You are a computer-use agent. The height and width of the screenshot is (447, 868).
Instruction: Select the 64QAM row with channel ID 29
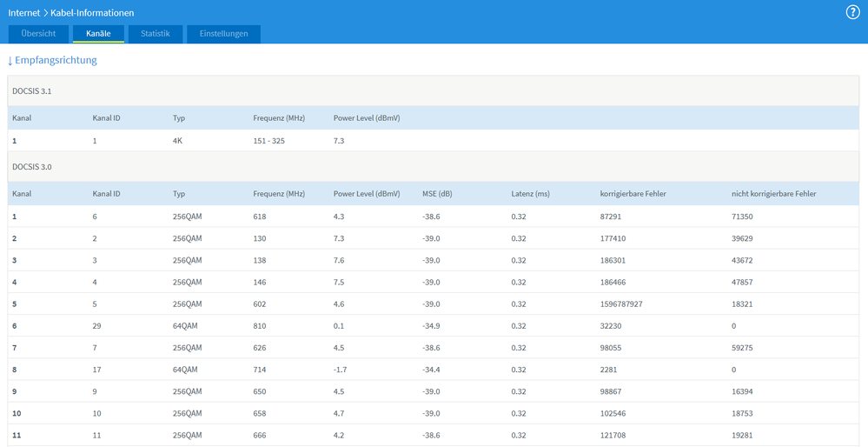(185, 326)
